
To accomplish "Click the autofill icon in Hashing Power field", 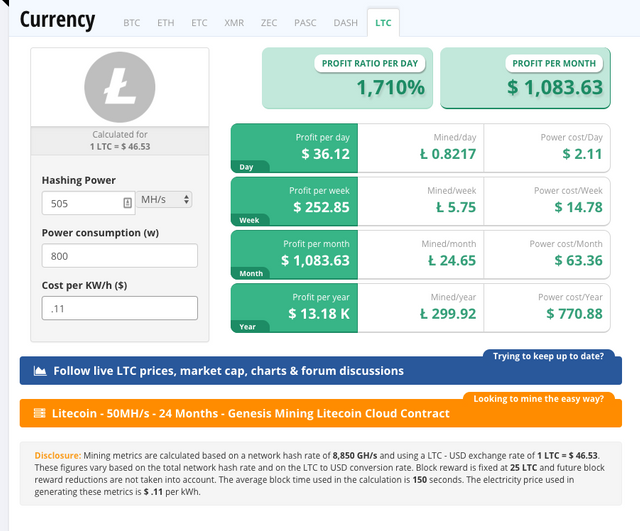I will (x=127, y=203).
